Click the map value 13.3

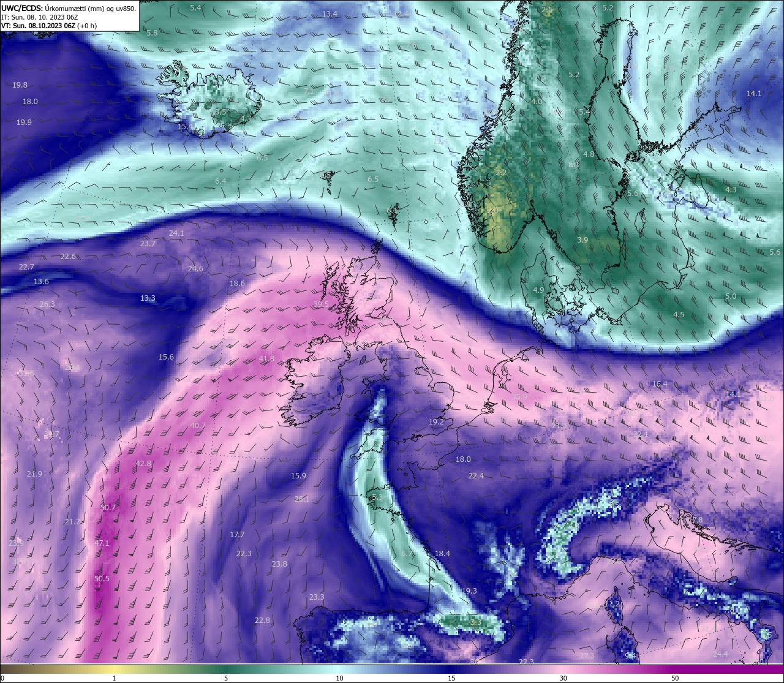pyautogui.click(x=148, y=298)
